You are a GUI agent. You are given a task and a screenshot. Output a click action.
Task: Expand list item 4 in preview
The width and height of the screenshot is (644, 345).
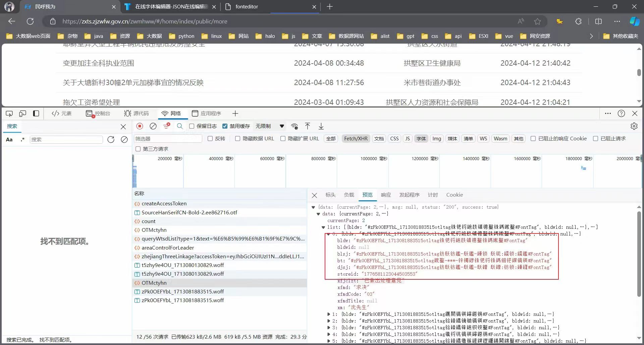click(329, 335)
